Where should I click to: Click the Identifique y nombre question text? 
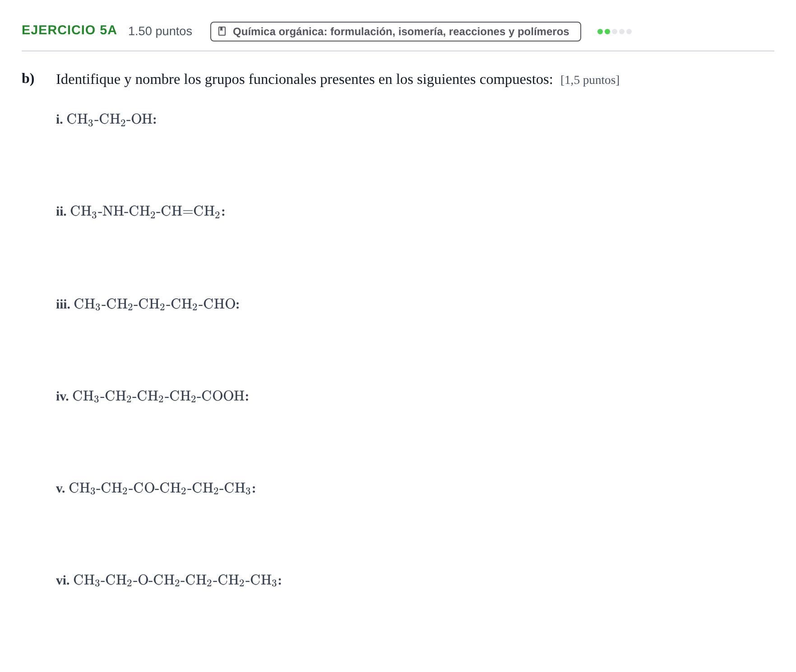coord(304,79)
